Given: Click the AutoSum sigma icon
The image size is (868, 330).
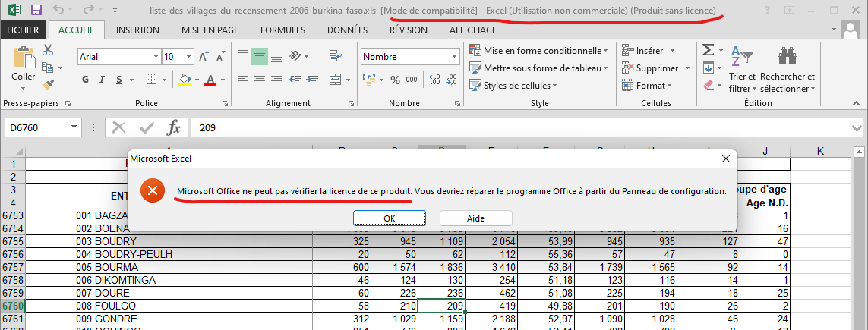Looking at the screenshot, I should click(708, 50).
